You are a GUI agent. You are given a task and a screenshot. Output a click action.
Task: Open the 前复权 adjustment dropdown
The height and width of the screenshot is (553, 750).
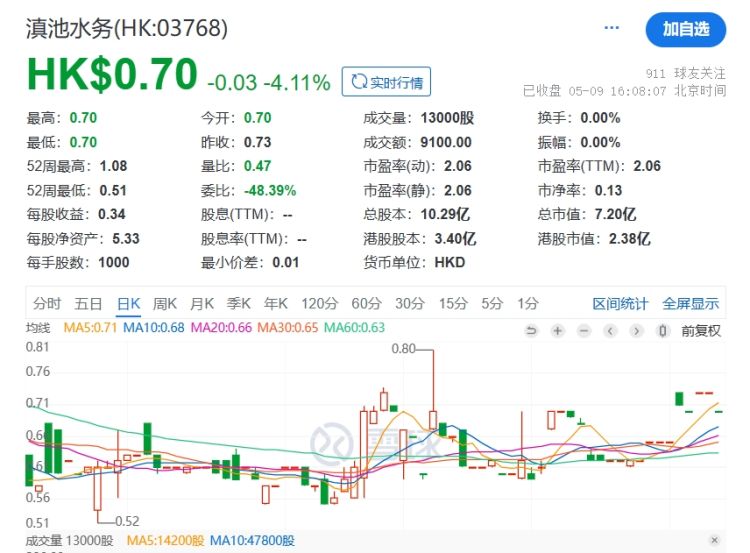701,331
